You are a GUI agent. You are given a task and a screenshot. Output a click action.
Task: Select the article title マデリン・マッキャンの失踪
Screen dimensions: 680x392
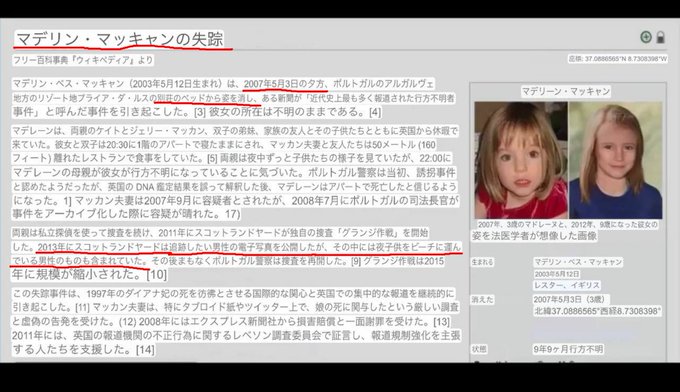point(119,39)
